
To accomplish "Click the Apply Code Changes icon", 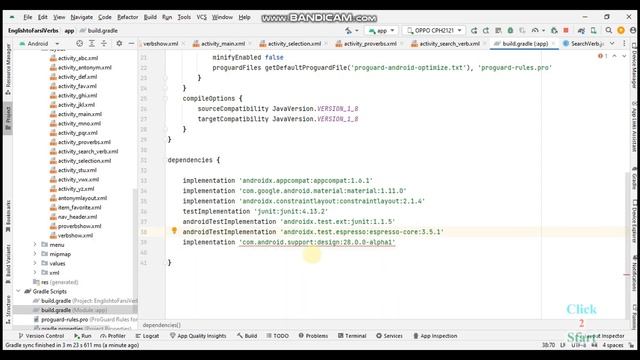I will point(486,31).
